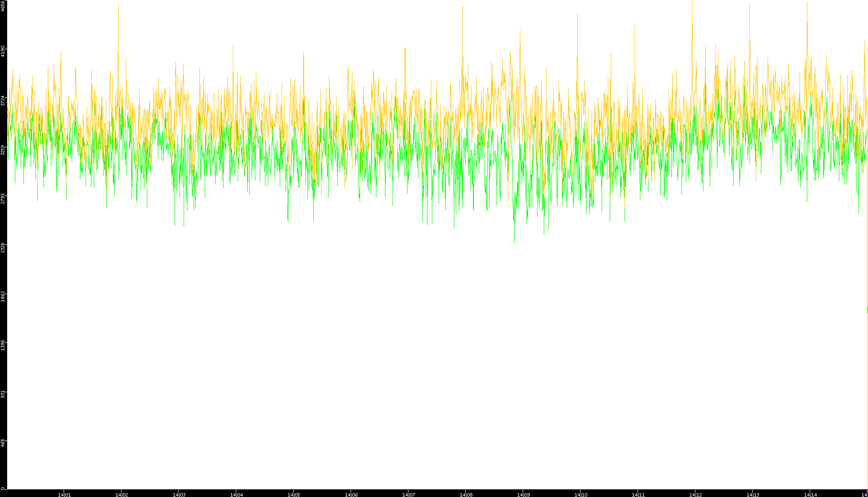Click the 4190 value on vertical axis
This screenshot has width=868, height=497.
click(x=3, y=51)
